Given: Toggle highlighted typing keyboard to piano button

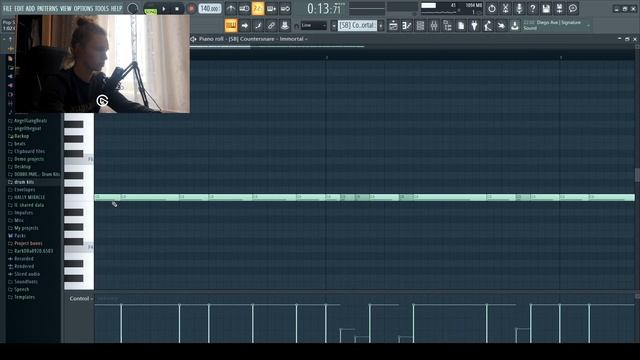Looking at the screenshot, I should 231,26.
